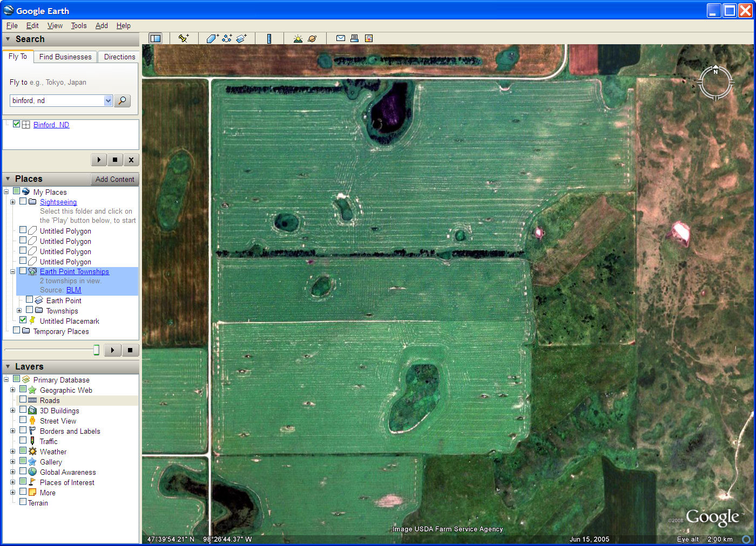Click the Print icon in the toolbar

(355, 38)
